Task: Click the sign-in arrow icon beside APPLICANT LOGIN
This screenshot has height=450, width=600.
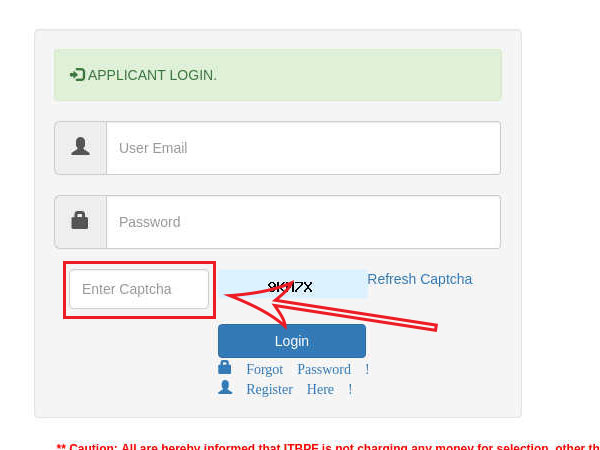Action: [x=77, y=75]
